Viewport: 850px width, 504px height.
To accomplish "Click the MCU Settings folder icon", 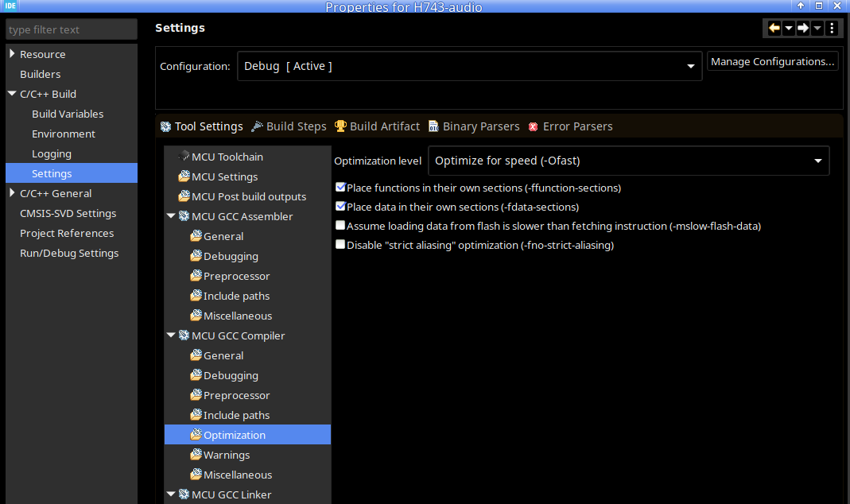I will [184, 176].
